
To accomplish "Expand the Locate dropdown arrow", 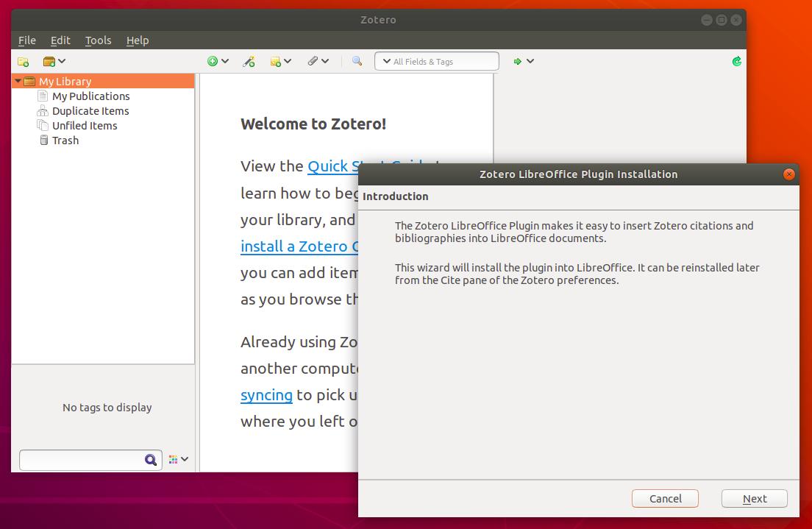I will pos(530,61).
